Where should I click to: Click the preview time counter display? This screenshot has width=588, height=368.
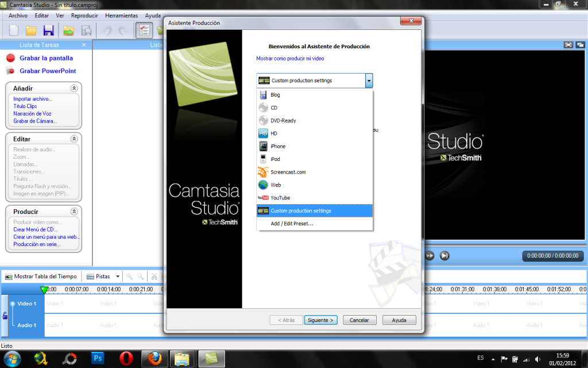click(x=553, y=256)
